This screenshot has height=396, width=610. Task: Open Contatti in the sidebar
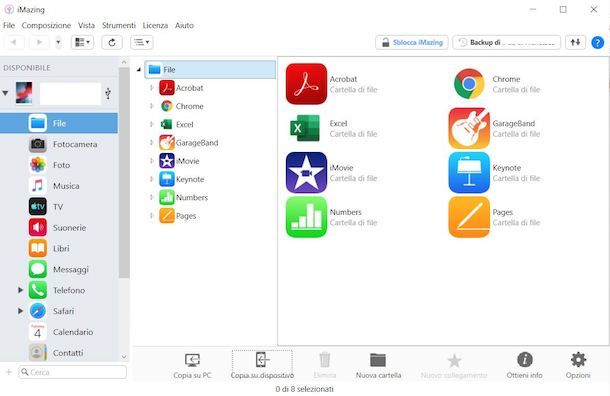(x=59, y=352)
